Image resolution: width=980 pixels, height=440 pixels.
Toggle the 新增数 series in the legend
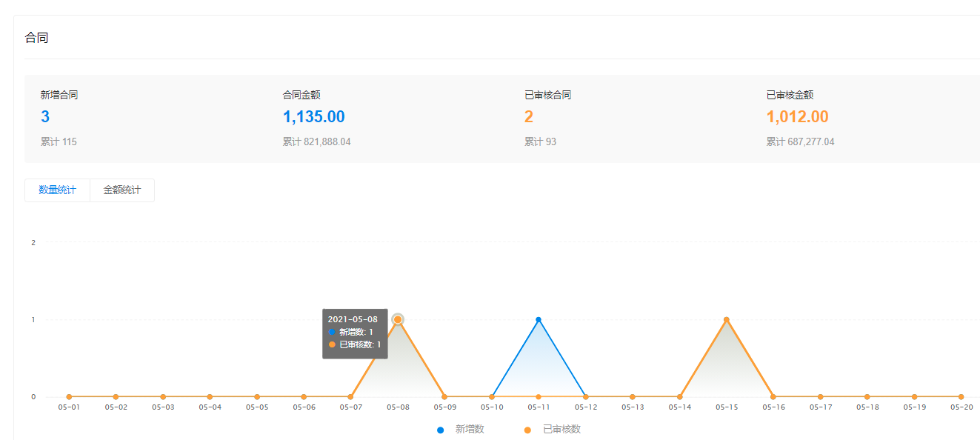(x=461, y=430)
